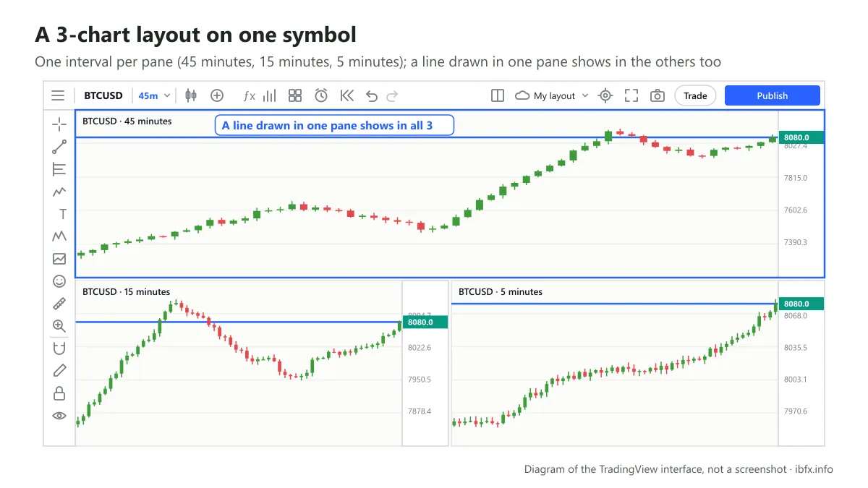Undo the last action

point(372,95)
